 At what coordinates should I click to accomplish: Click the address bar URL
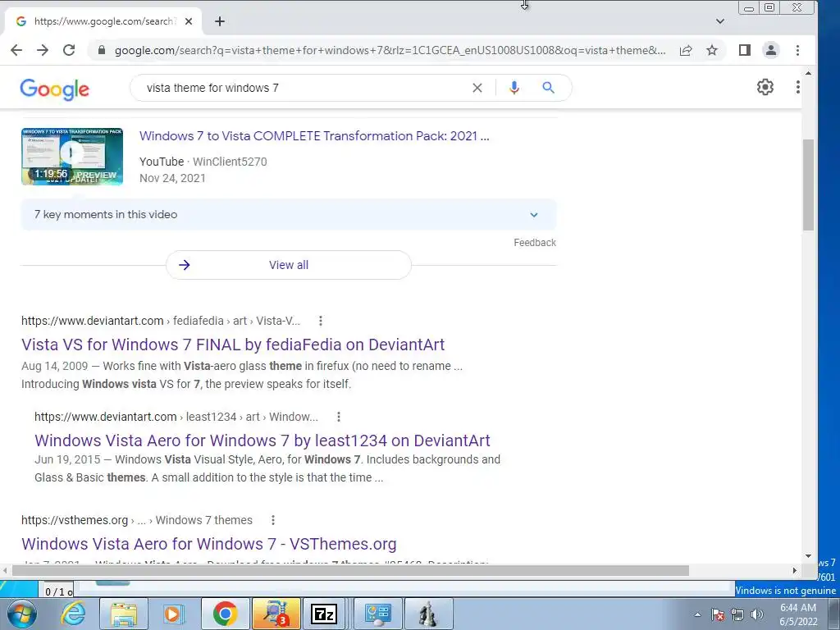[x=390, y=50]
